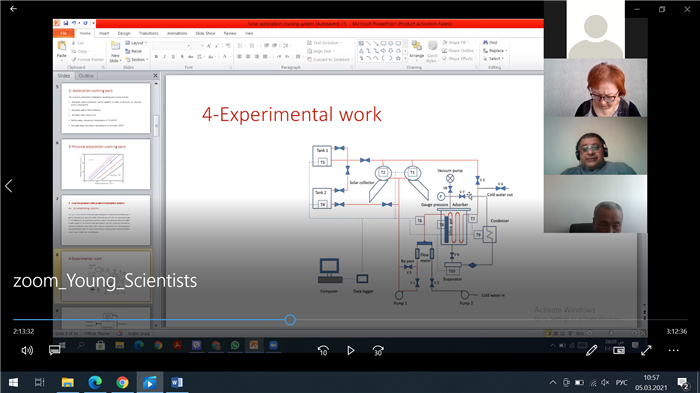Image resolution: width=700 pixels, height=393 pixels.
Task: Skip forward 30 seconds
Action: point(378,351)
